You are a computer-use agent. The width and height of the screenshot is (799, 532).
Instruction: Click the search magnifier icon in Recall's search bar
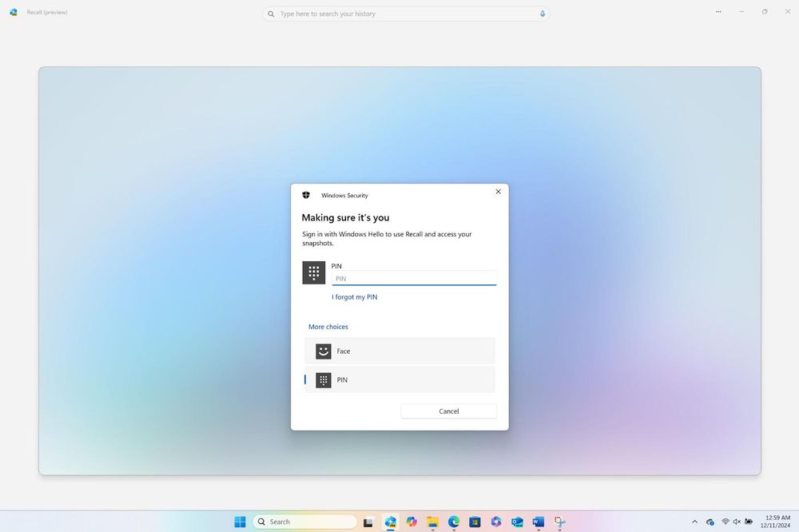point(271,14)
